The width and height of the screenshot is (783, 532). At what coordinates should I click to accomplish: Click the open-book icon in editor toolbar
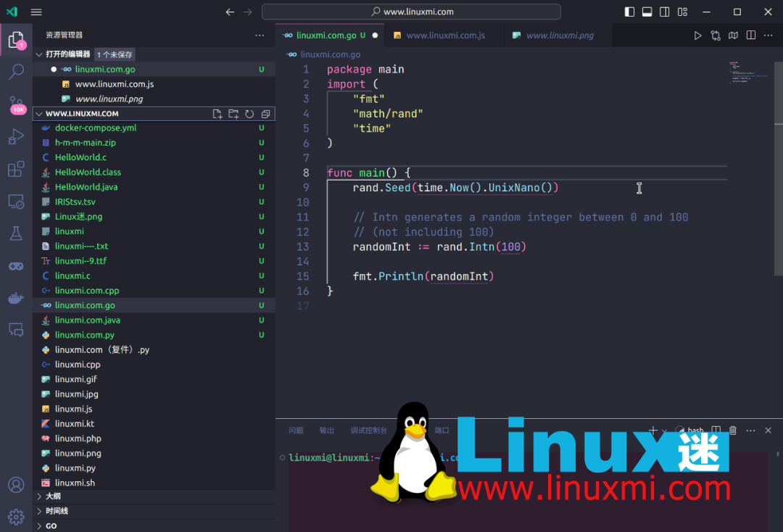coord(733,36)
